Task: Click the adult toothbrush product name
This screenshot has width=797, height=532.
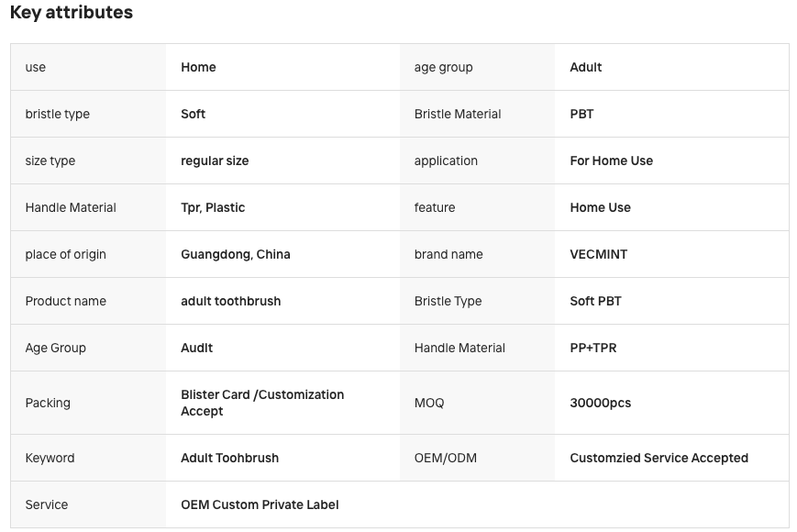Action: tap(231, 301)
